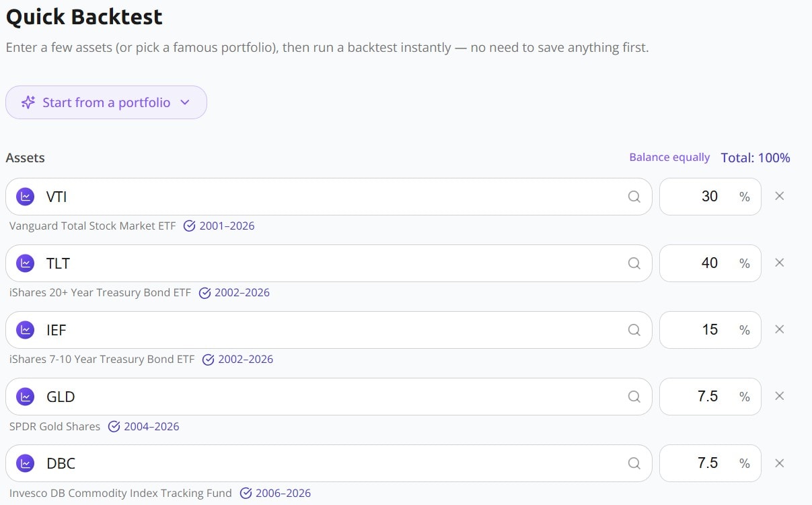812x505 pixels.
Task: Click the iShares 20+ Year Treasury Bond ETF text
Action: click(100, 293)
